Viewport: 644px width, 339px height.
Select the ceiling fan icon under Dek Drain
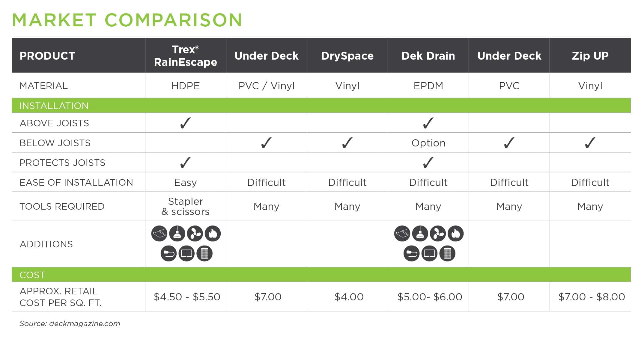coord(438,234)
